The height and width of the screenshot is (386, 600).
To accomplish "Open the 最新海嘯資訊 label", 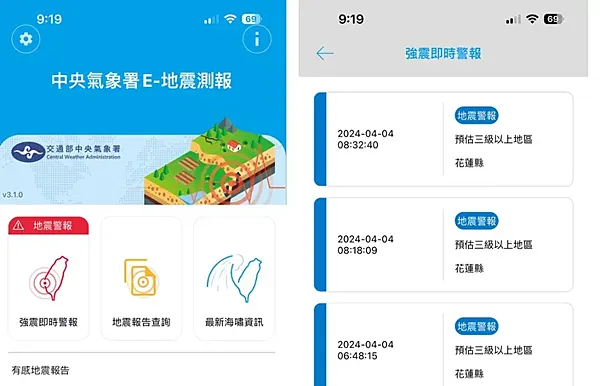I will point(234,322).
